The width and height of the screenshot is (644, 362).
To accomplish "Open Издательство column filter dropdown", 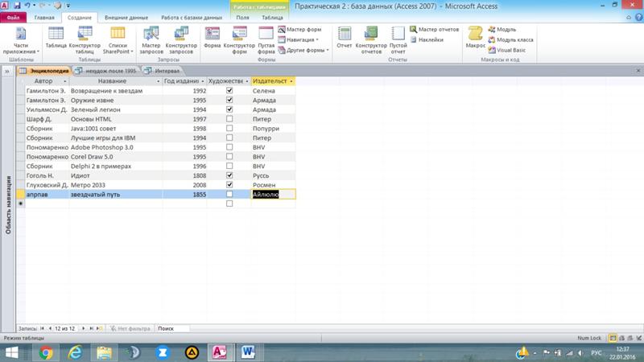I will click(x=291, y=81).
